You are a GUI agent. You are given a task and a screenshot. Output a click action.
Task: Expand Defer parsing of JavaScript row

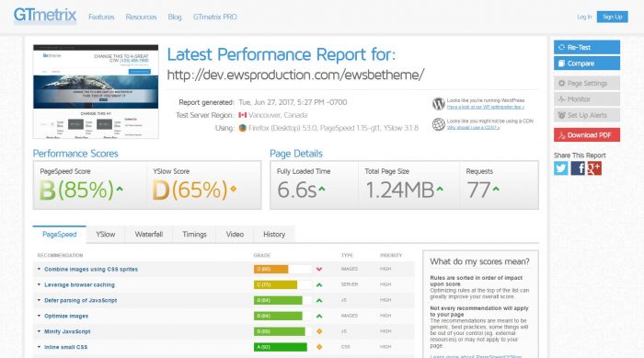point(81,300)
